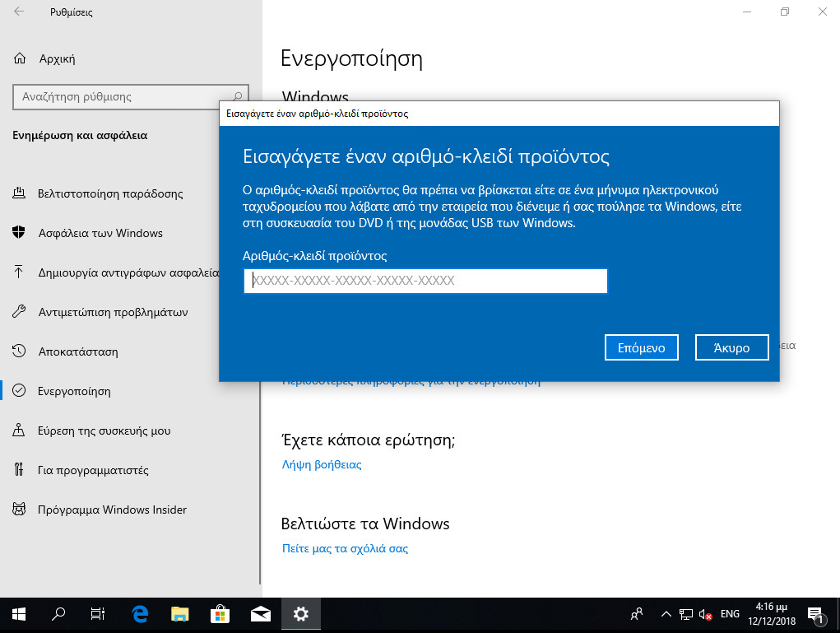Click the Πείτε μας τα σχόλιά σας link

pos(345,548)
